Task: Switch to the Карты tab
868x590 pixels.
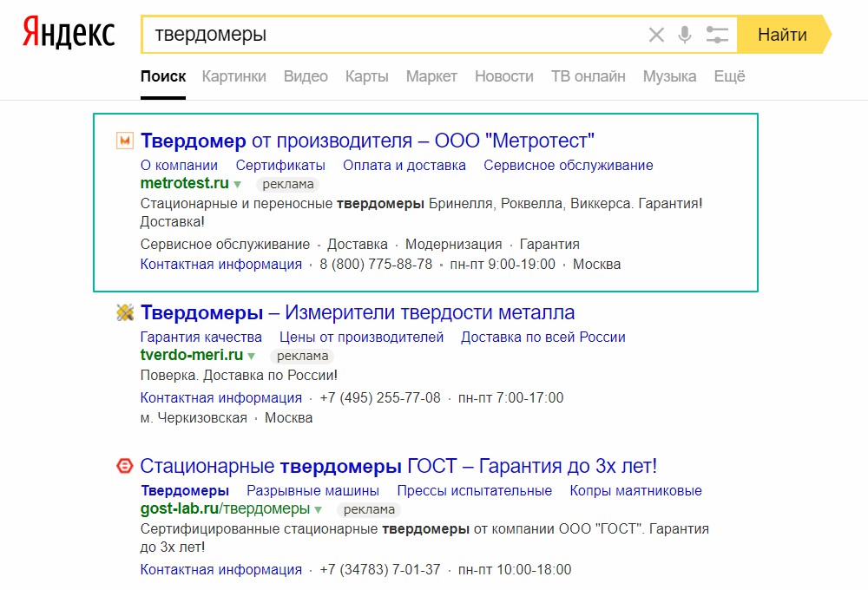Action: coord(366,76)
